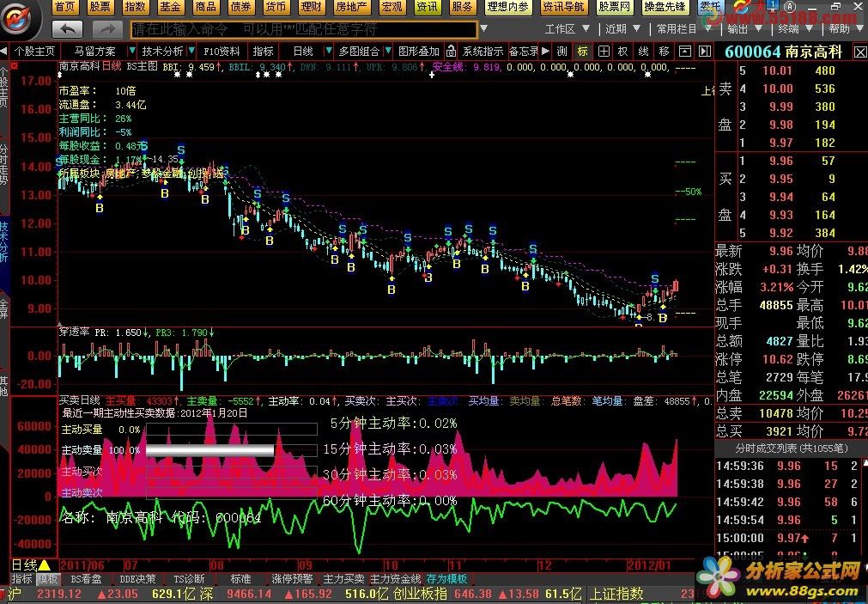Screen dimensions: 868x604
Task: Expand the arrow beside 多图组合
Action: 387,51
